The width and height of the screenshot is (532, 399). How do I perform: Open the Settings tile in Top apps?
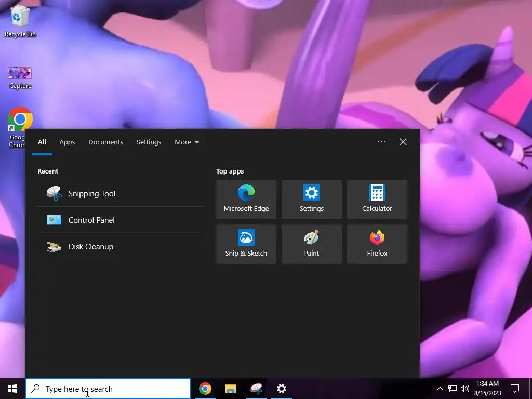[312, 199]
